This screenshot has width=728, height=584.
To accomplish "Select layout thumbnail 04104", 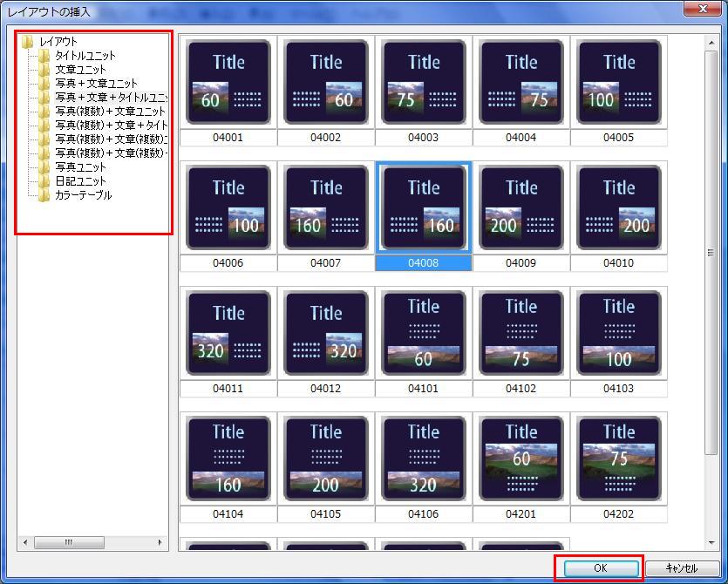I will [x=228, y=458].
